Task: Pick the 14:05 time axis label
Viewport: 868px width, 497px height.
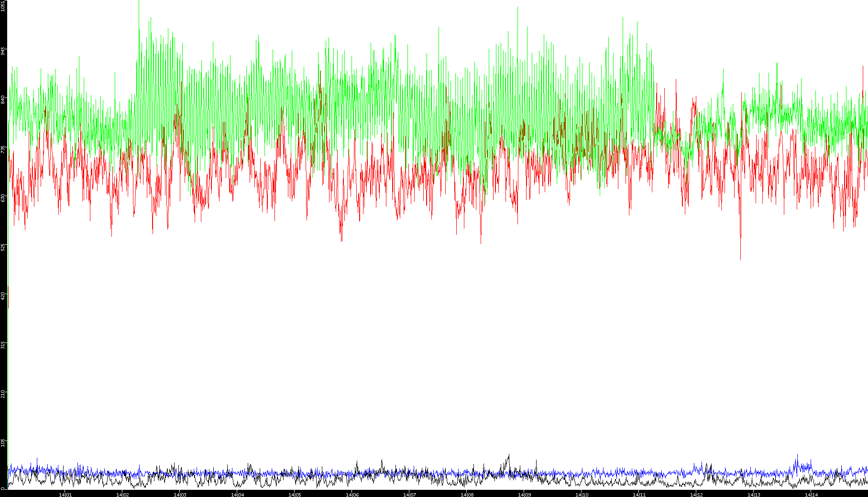Action: click(295, 495)
